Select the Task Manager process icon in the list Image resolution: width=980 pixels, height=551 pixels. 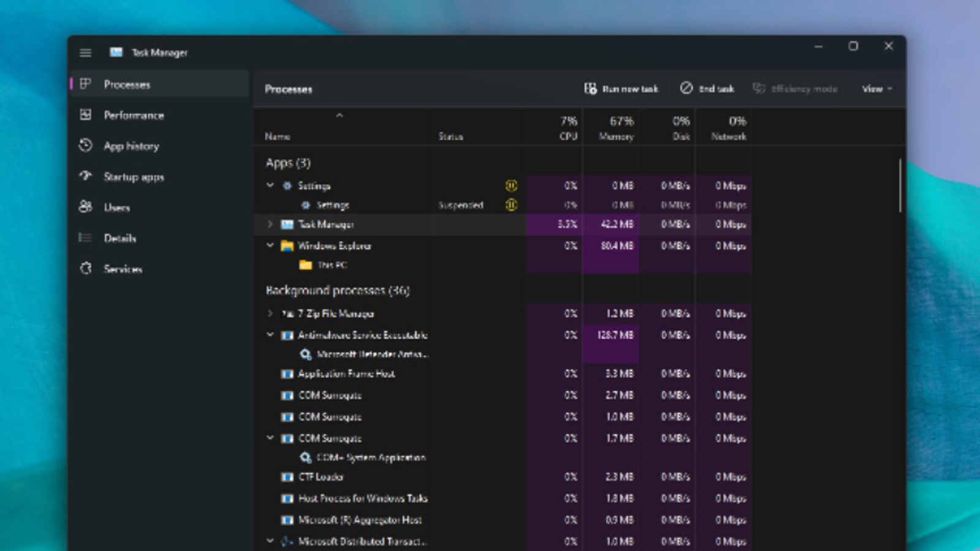point(287,225)
